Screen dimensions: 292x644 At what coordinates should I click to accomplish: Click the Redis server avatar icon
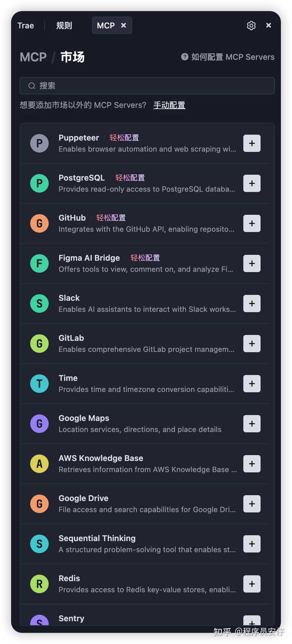pos(39,584)
